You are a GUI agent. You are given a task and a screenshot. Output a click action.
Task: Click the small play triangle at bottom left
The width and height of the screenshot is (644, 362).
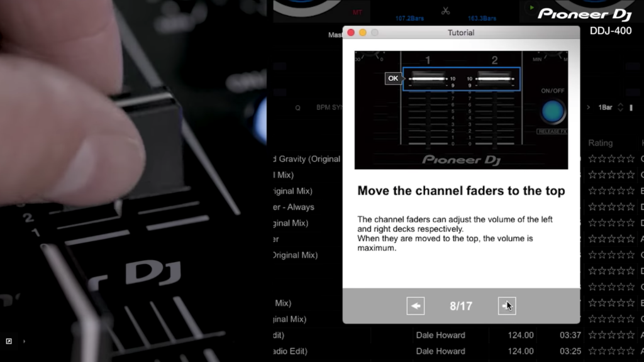pyautogui.click(x=25, y=341)
